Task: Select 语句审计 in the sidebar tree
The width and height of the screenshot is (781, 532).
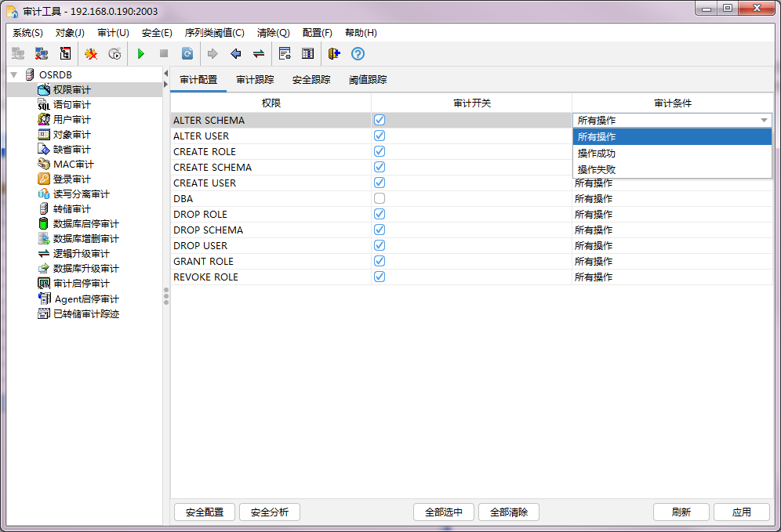Action: point(71,105)
